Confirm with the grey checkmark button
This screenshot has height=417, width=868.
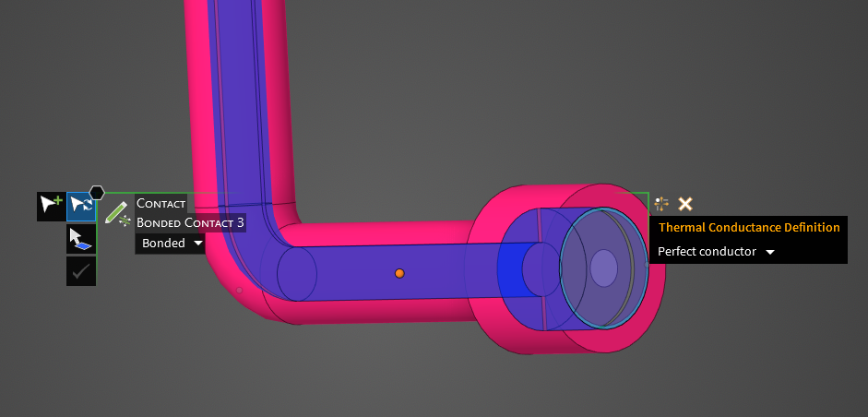pos(81,271)
